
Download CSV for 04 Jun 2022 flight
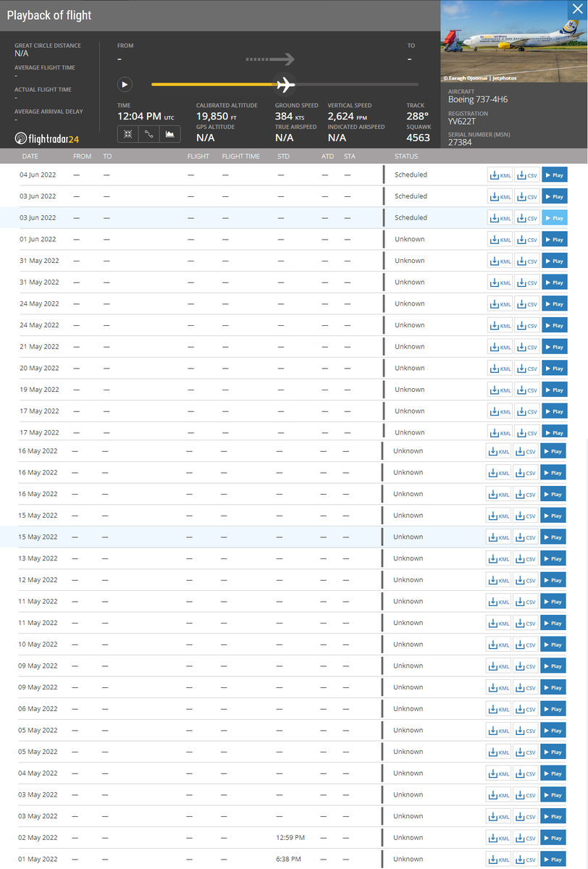(527, 175)
